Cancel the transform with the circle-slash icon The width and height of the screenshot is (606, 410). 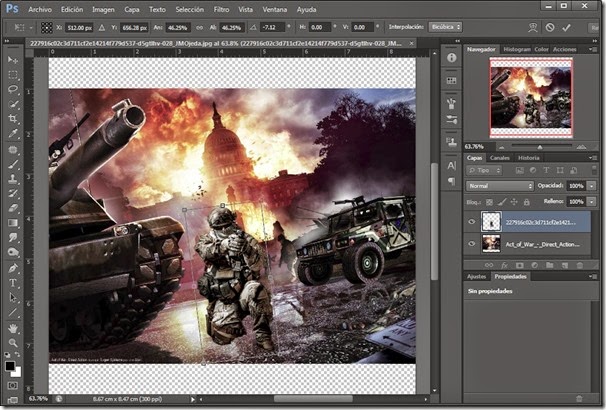(x=550, y=27)
